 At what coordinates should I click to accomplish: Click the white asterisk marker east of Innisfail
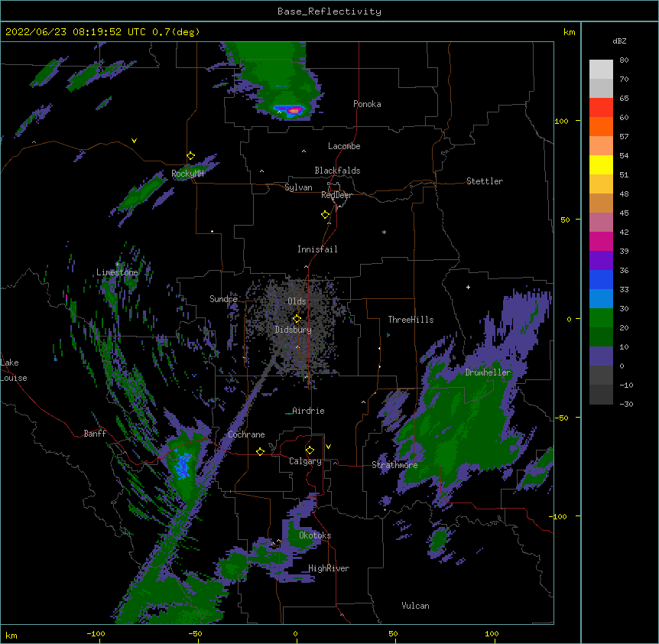384,233
